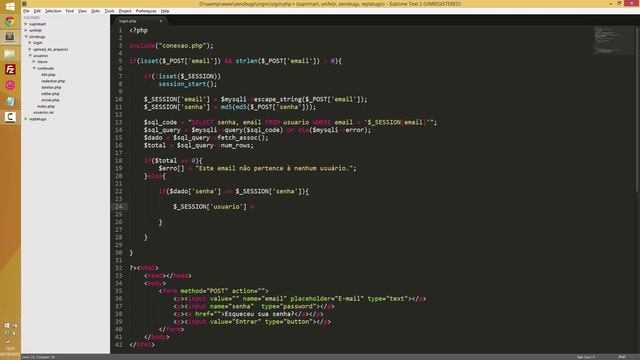Place cursor on include("conexao.php") line
The width and height of the screenshot is (640, 360).
point(171,46)
